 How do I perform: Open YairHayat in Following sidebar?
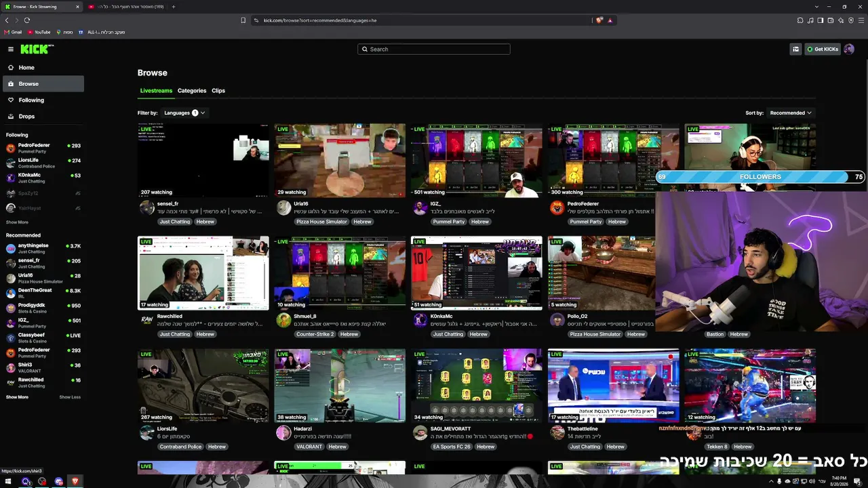(43, 208)
